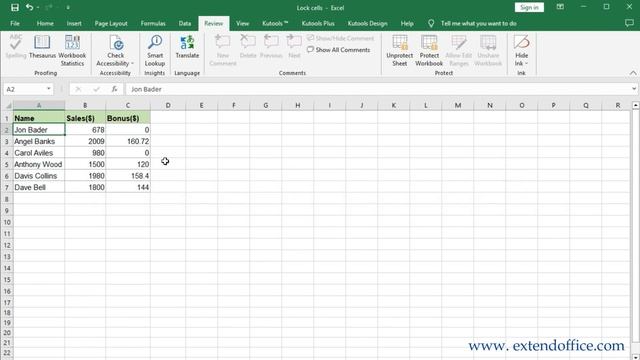Collapse the ribbon with the chevron
Screen dimensions: 640x360
tap(633, 73)
